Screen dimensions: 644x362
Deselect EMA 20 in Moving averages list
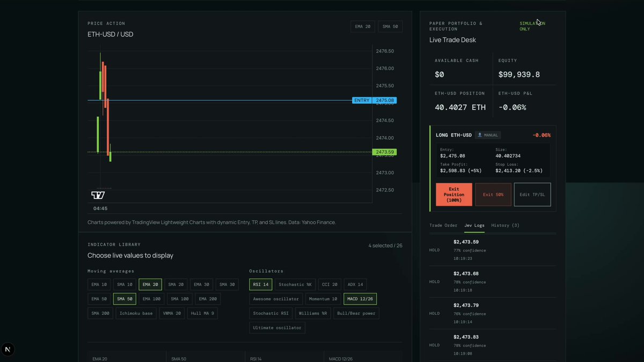point(150,284)
